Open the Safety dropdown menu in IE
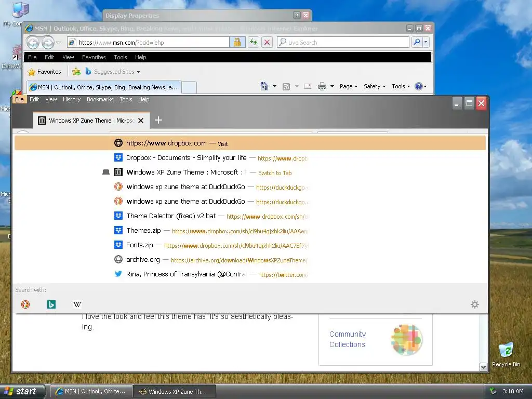The width and height of the screenshot is (532, 399). click(375, 86)
